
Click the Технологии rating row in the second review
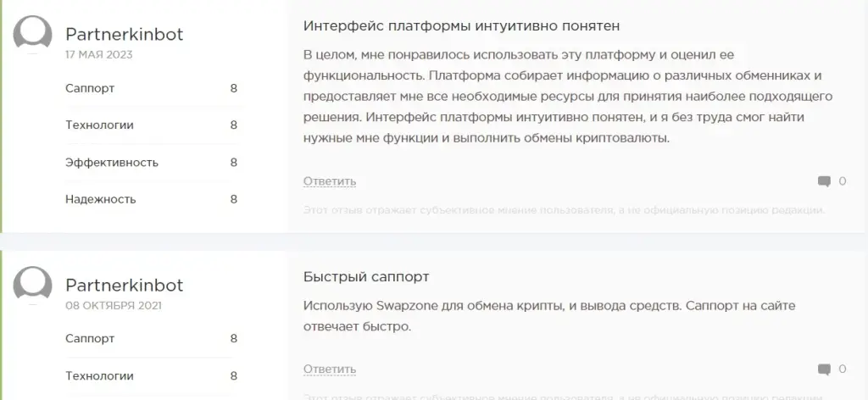[151, 376]
